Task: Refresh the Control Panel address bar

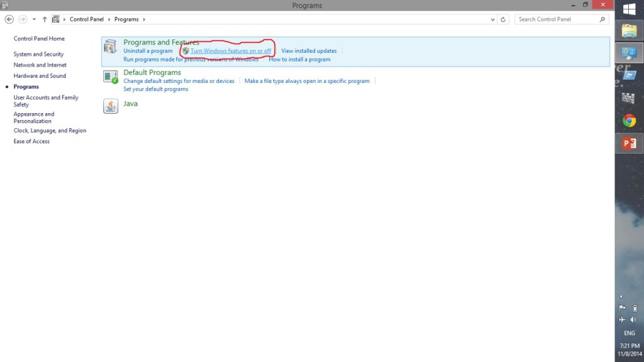Action: tap(503, 19)
